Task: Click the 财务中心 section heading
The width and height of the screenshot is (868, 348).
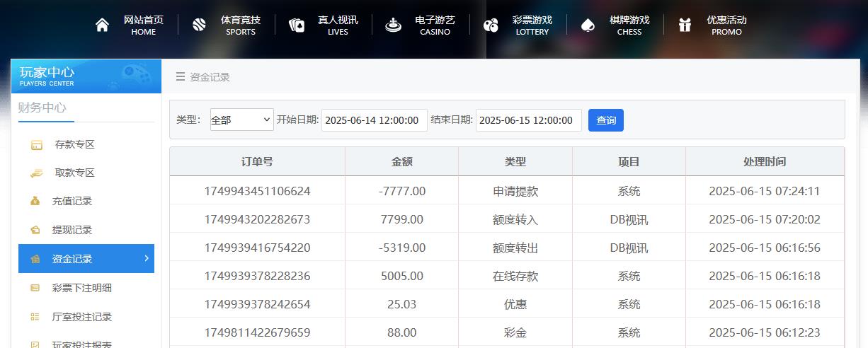Action: 42,108
